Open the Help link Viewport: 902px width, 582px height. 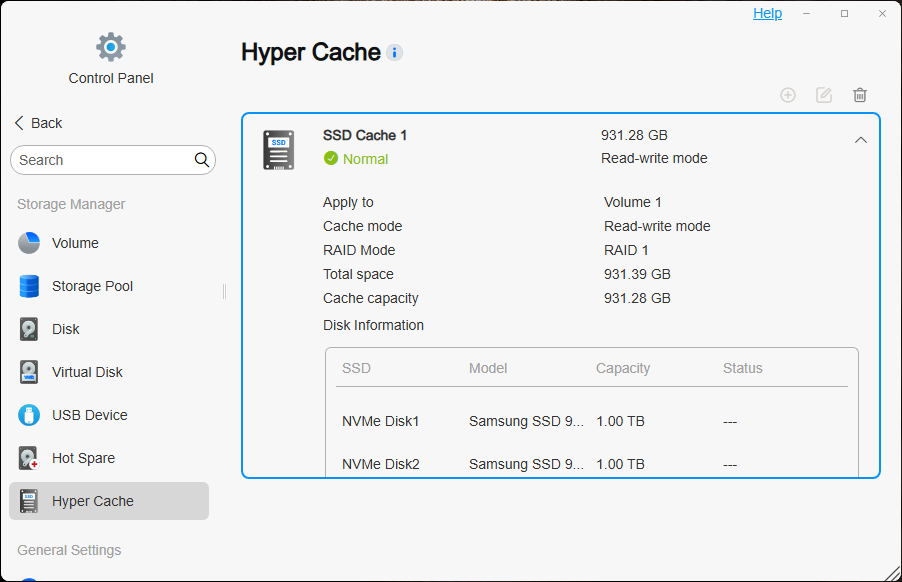767,13
